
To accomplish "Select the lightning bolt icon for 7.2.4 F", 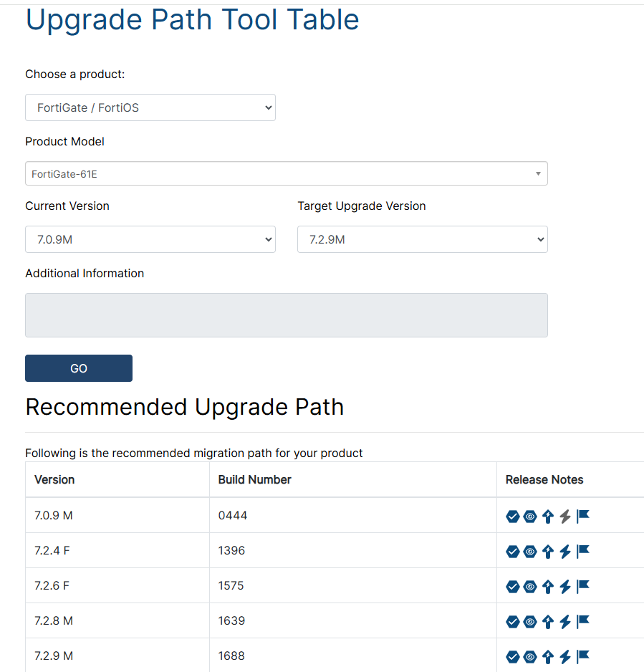I will pos(565,552).
